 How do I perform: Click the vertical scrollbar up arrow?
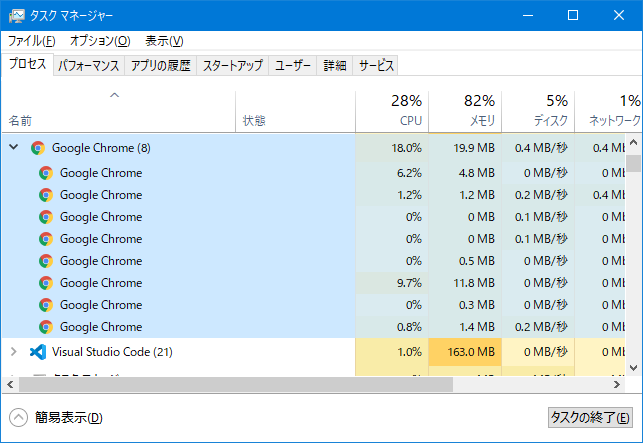point(634,142)
